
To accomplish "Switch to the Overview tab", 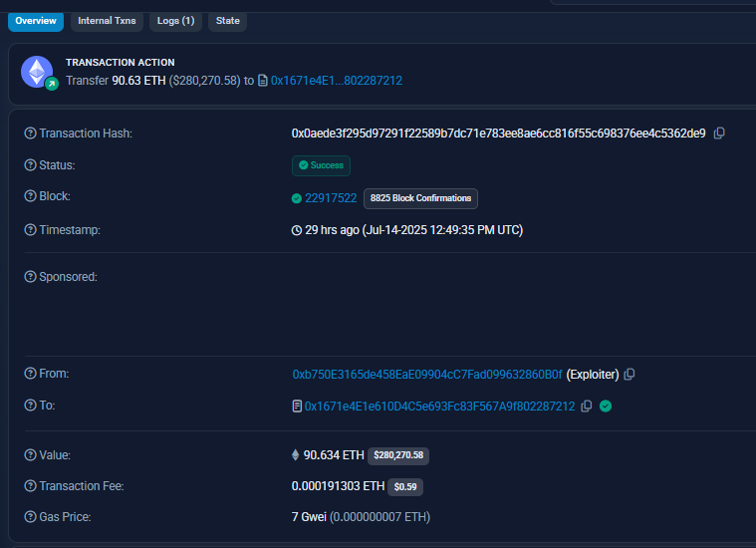I will (x=36, y=21).
